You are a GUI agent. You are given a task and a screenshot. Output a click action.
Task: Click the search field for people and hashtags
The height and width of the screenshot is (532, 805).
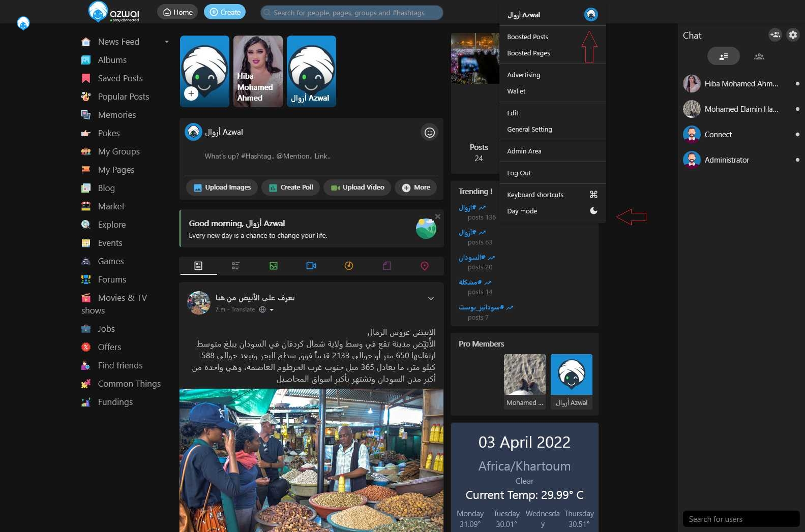tap(352, 13)
